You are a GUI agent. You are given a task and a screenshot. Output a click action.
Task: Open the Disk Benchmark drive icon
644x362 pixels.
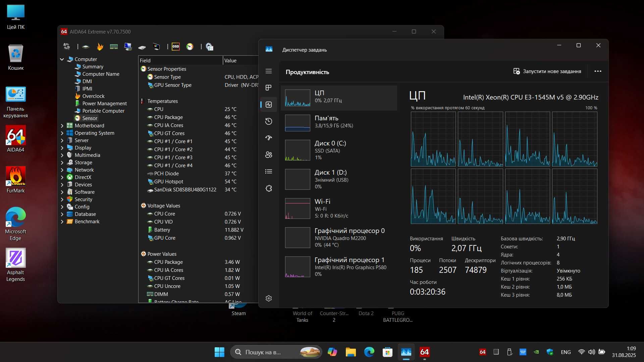(x=142, y=47)
